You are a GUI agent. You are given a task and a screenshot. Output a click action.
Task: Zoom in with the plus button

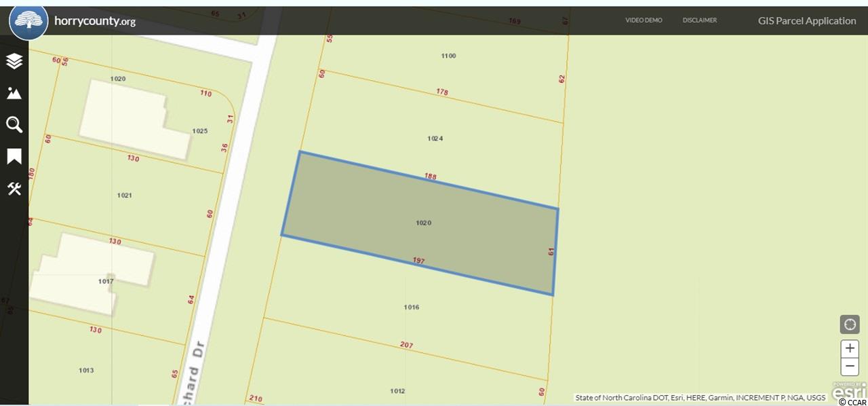tap(850, 349)
